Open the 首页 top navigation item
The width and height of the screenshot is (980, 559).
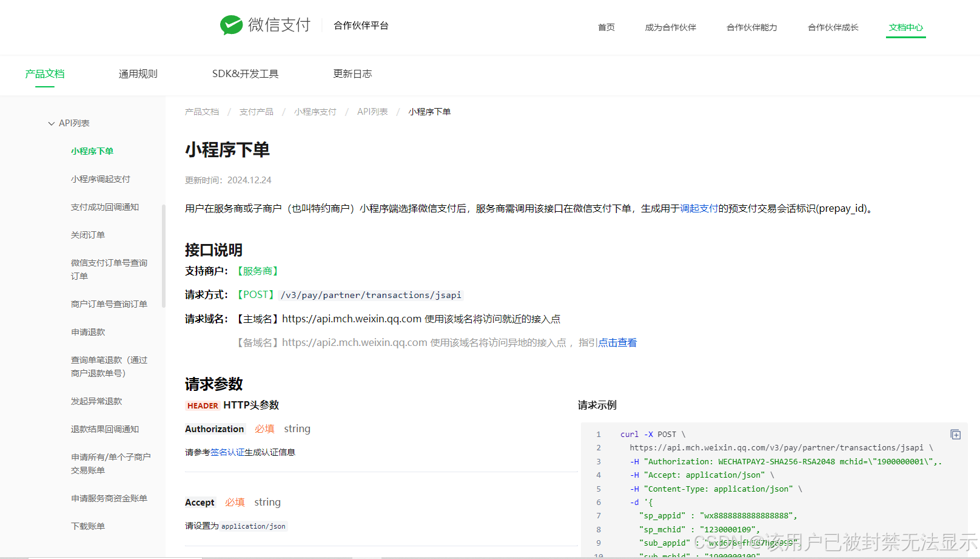606,27
